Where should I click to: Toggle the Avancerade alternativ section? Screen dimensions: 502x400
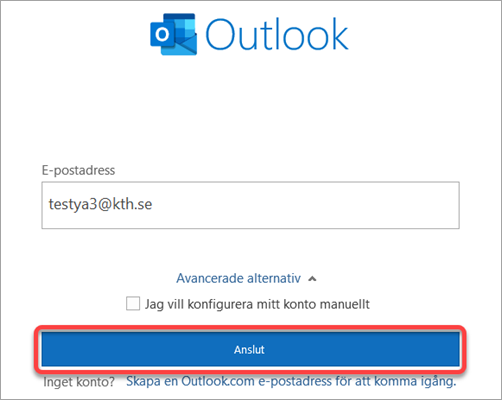[246, 278]
